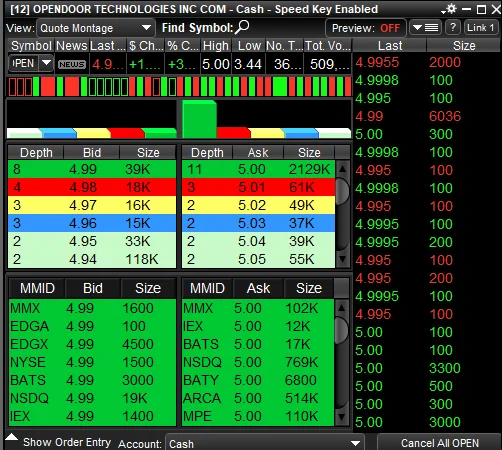
Task: Select bid depth row 4.98 18K
Action: [x=92, y=187]
